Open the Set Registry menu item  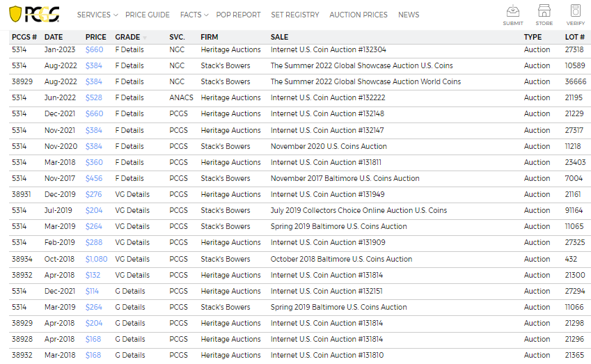(x=294, y=15)
